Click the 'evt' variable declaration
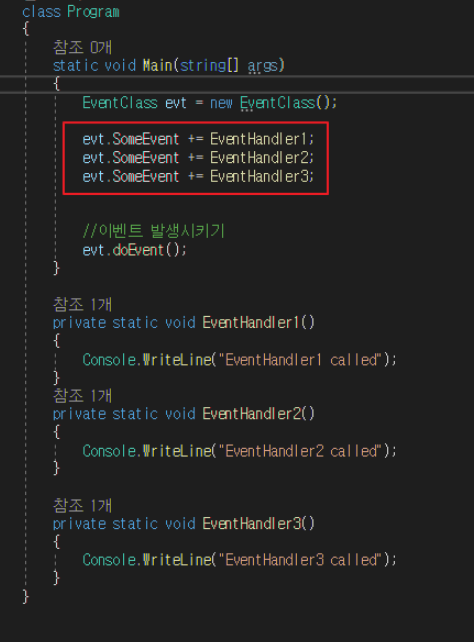The width and height of the screenshot is (474, 642). (176, 103)
